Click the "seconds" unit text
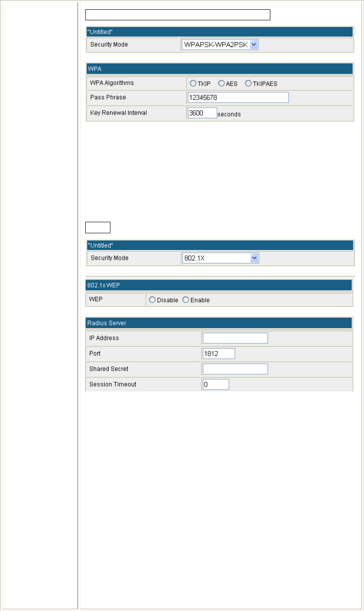364x611 pixels. pyautogui.click(x=229, y=114)
